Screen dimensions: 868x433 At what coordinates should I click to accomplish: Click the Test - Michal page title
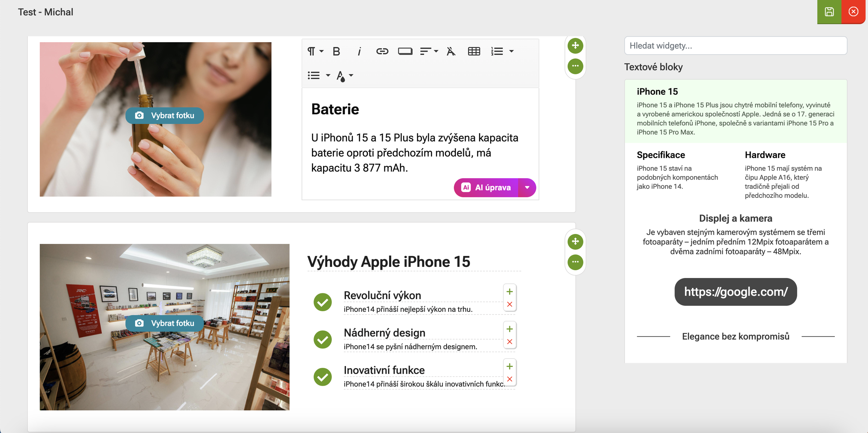(x=46, y=12)
